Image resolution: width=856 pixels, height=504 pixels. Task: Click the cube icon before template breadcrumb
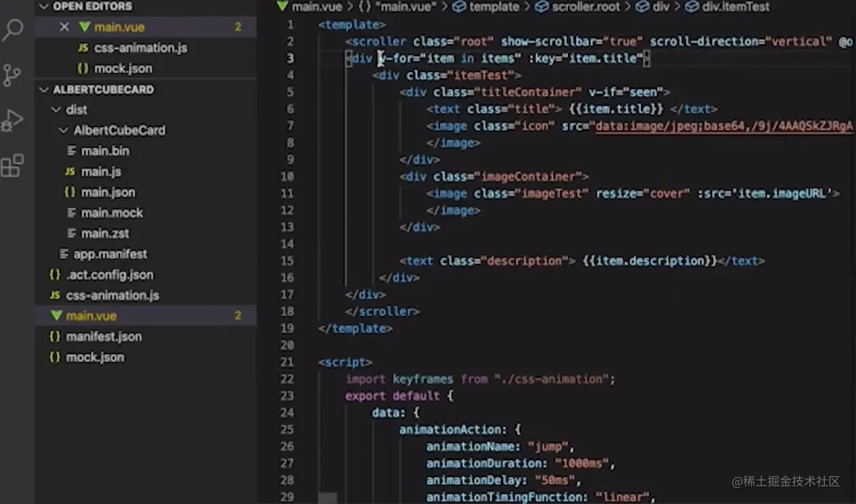coord(459,7)
